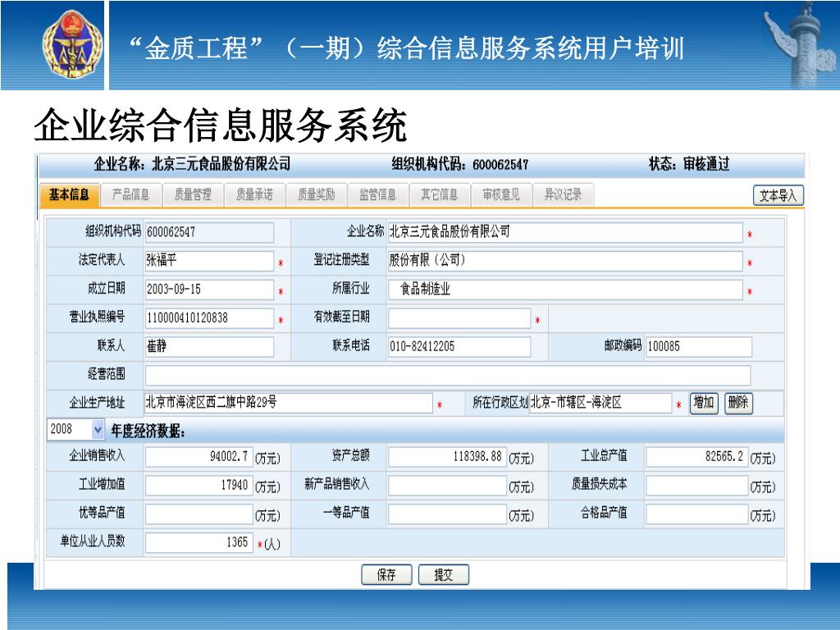Click the 企业销售收入 field 94002.7
The width and height of the screenshot is (840, 630).
click(x=199, y=457)
